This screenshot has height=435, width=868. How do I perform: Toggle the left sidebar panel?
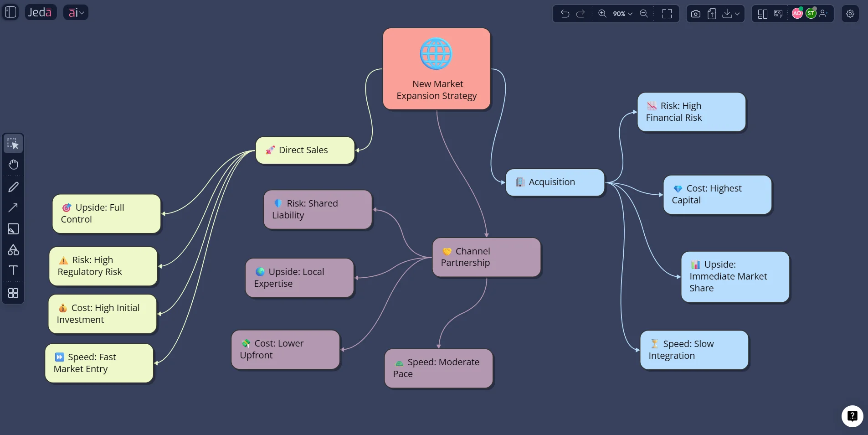pyautogui.click(x=10, y=12)
